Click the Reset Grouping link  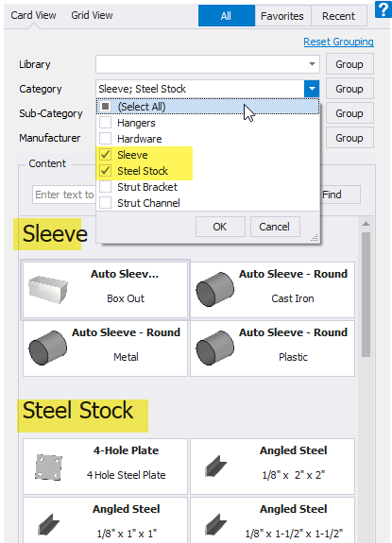pyautogui.click(x=338, y=42)
